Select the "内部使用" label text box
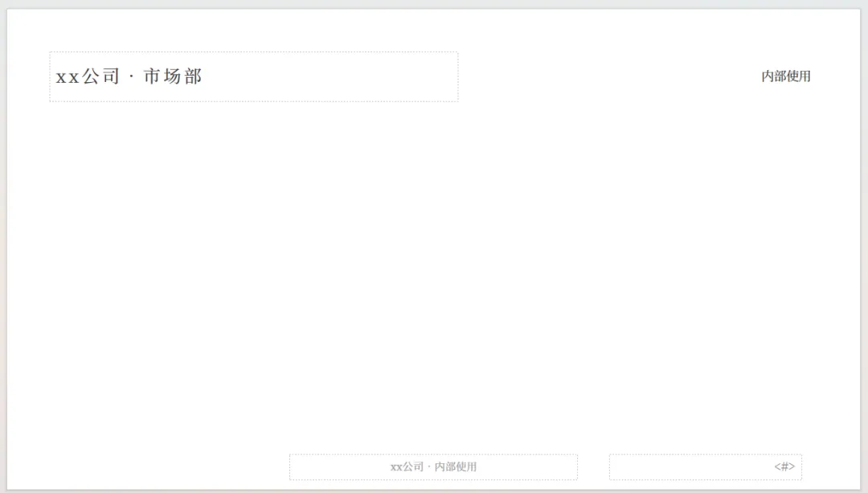The image size is (868, 493). (x=786, y=76)
